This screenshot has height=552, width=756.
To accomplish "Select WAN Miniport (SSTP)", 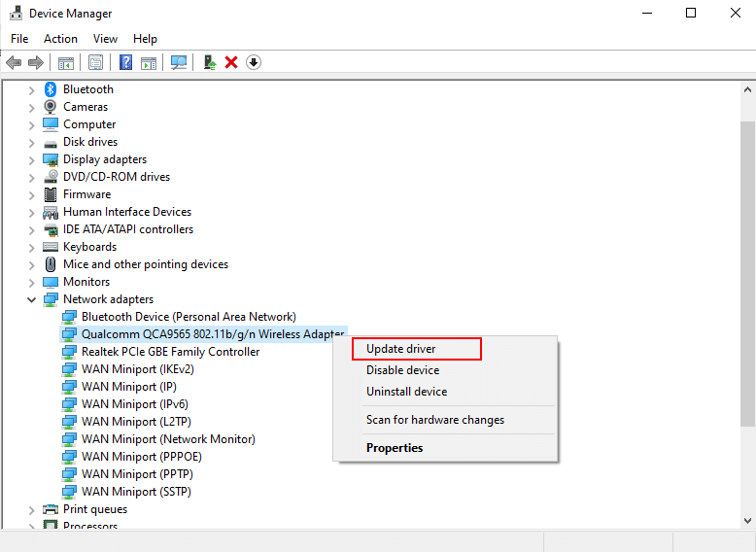I will pyautogui.click(x=136, y=492).
